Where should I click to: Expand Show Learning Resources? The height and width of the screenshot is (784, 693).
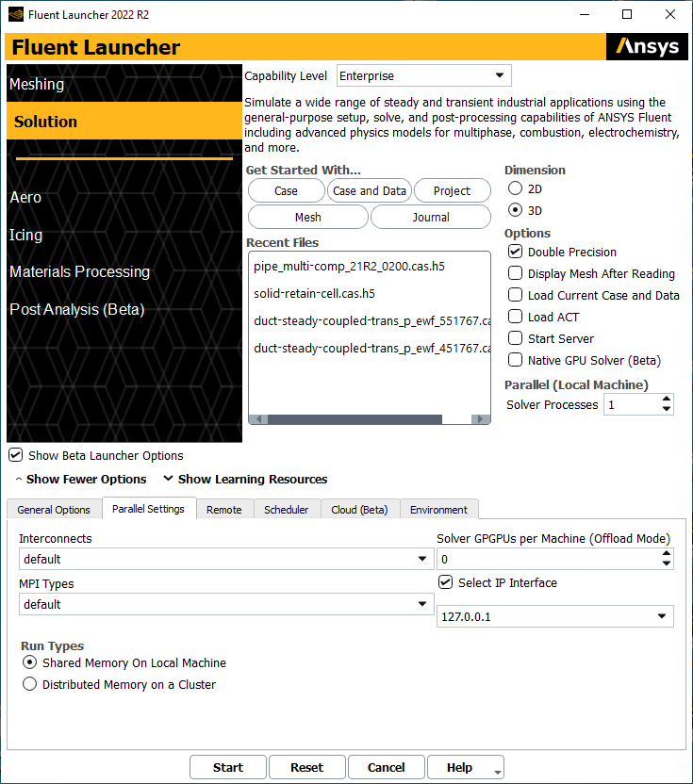coord(246,479)
